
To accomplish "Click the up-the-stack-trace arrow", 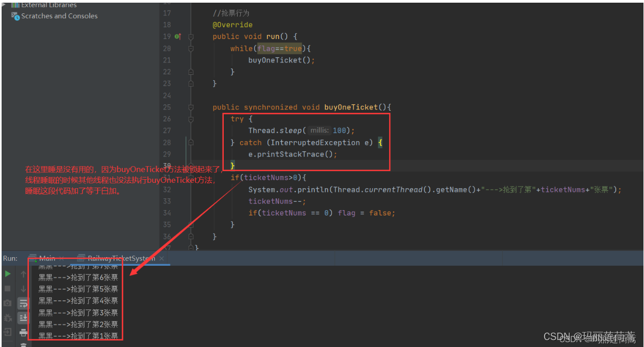I will (23, 274).
